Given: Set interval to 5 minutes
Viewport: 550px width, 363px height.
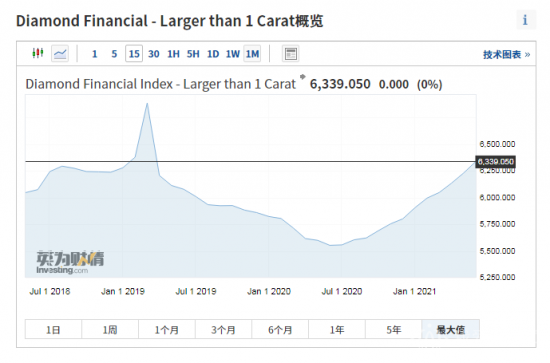Looking at the screenshot, I should coord(114,54).
